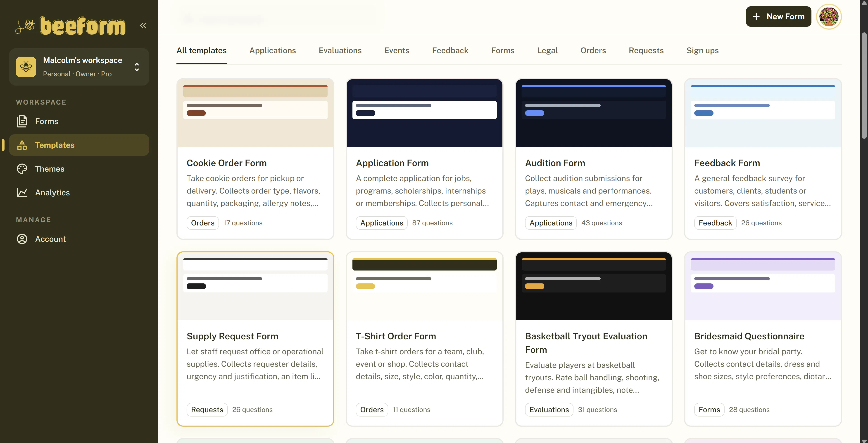This screenshot has width=868, height=443.
Task: Switch to the Feedback tab
Action: pos(450,50)
